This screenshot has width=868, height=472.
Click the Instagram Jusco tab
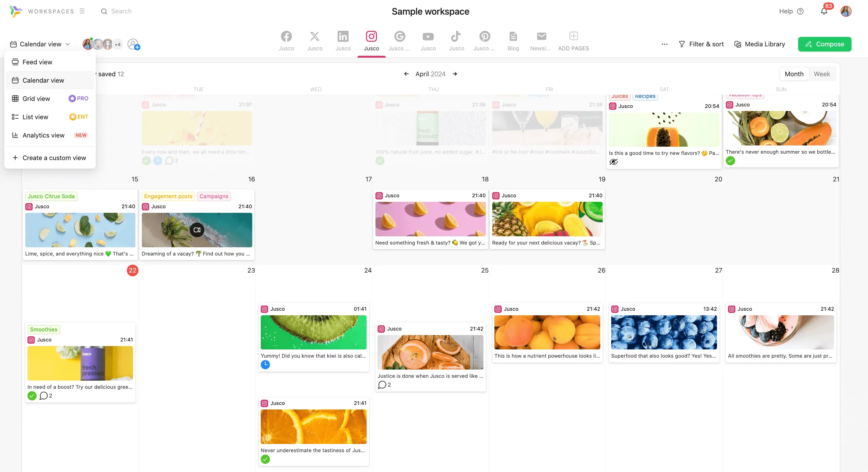[x=371, y=41]
